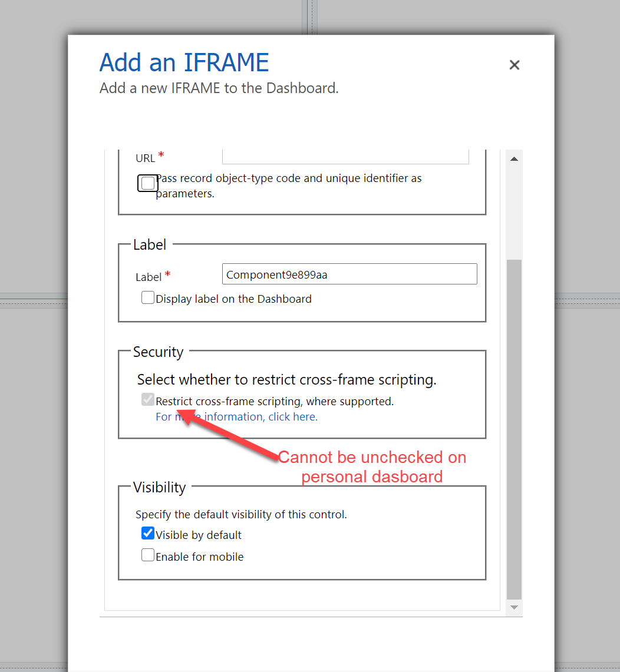Click the Label field containing Component9e899aa
The height and width of the screenshot is (672, 620).
(x=349, y=274)
